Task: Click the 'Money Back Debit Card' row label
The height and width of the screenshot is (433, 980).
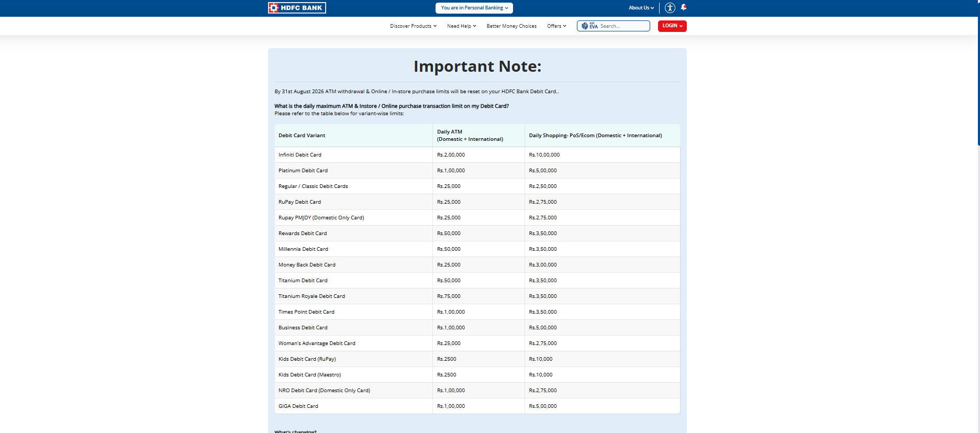Action: coord(307,265)
